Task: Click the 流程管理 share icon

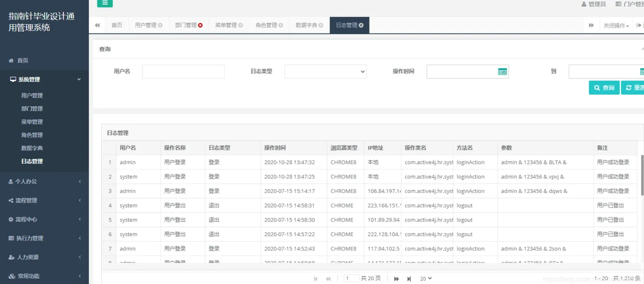Action: pyautogui.click(x=11, y=200)
